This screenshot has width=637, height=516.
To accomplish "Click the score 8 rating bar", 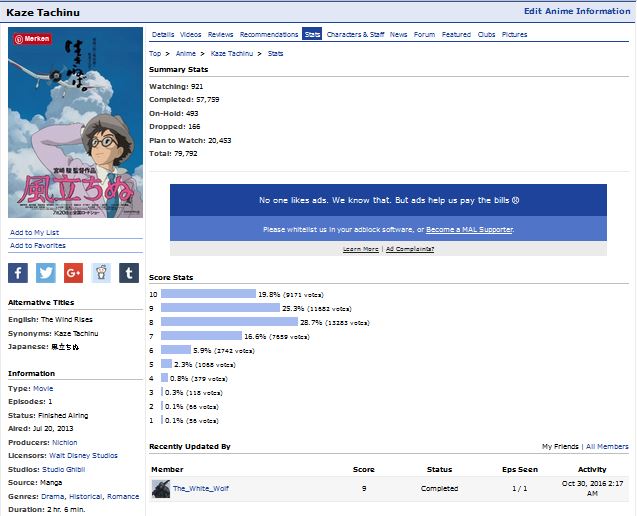I will pos(229,322).
